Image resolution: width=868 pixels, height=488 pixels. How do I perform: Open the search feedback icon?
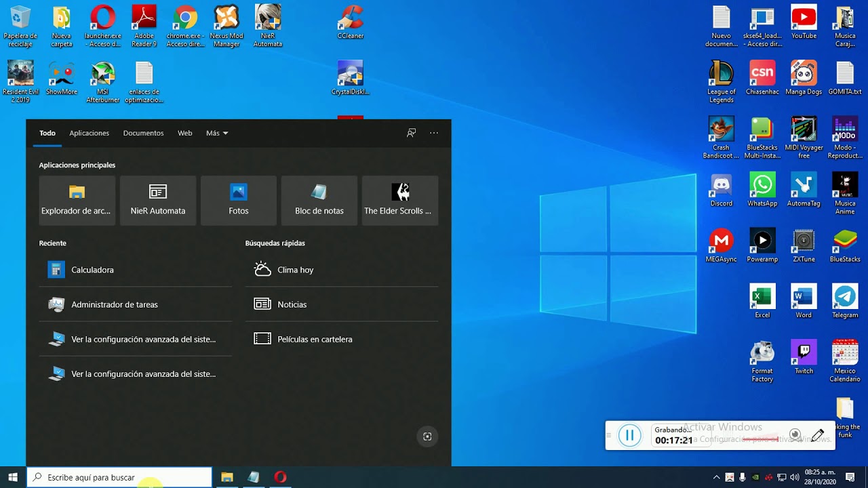point(411,133)
